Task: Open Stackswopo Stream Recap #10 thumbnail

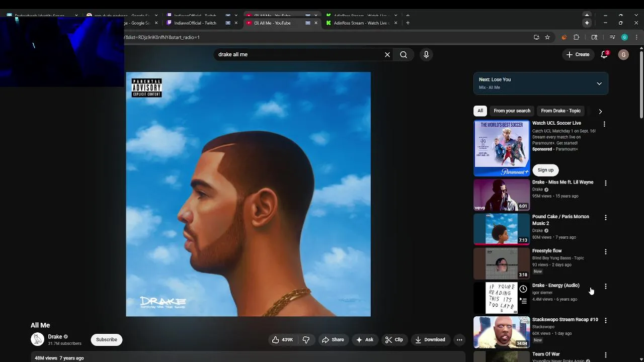Action: 502,332
